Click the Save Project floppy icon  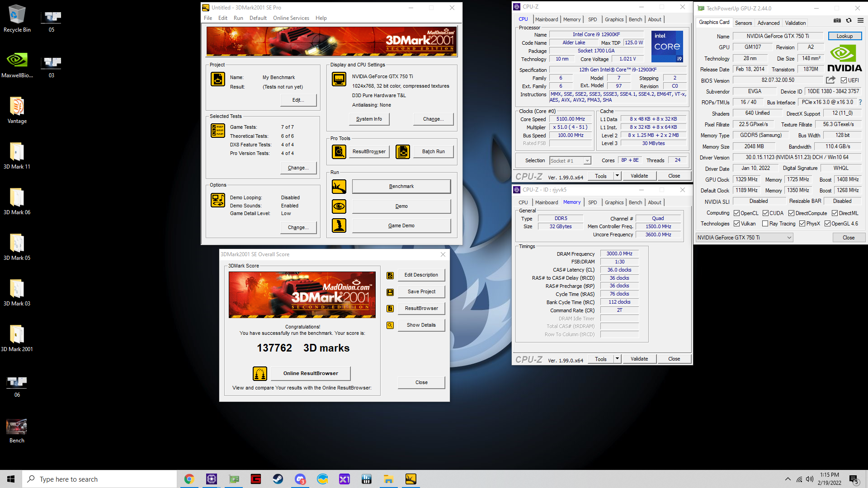point(390,292)
